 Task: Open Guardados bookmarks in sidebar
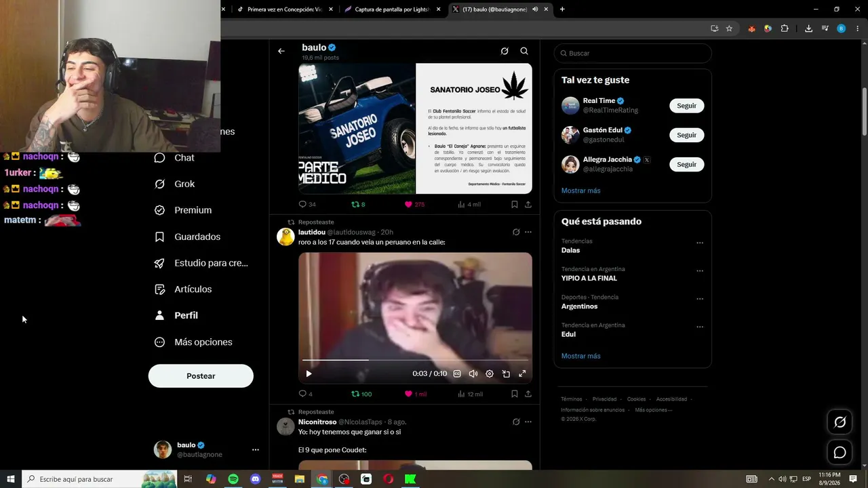[187, 237]
